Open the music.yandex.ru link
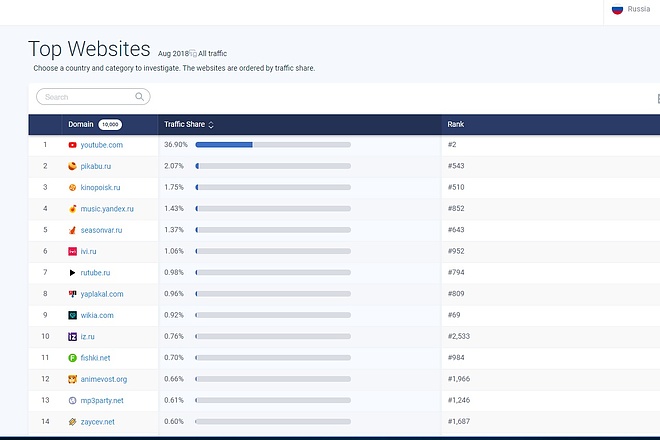 107,209
